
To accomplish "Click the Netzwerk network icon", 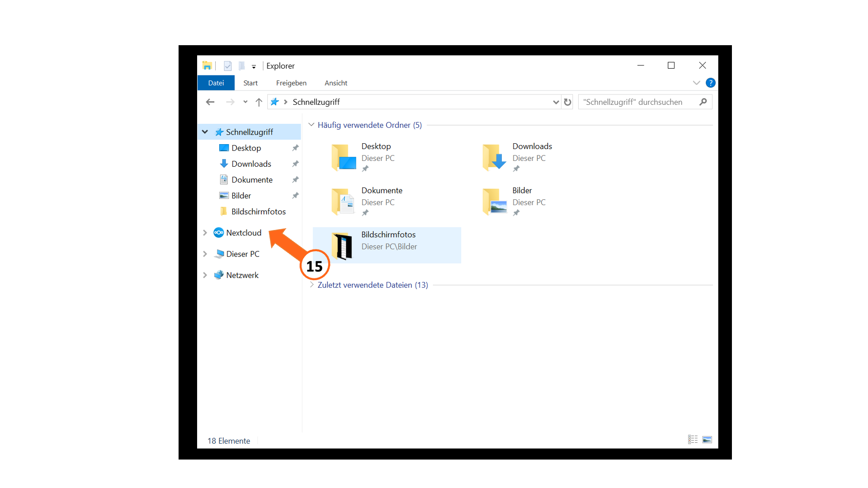I will [219, 275].
